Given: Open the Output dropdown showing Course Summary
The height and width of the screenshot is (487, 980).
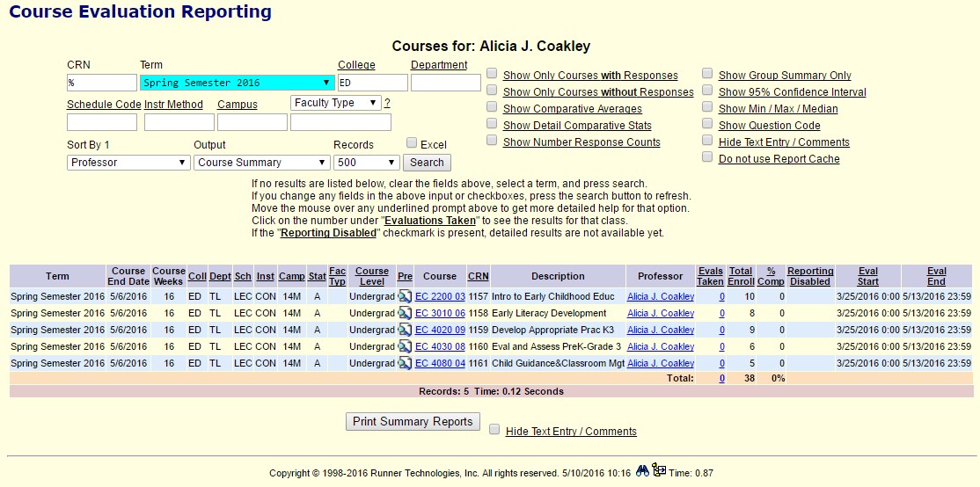Looking at the screenshot, I should tap(261, 163).
